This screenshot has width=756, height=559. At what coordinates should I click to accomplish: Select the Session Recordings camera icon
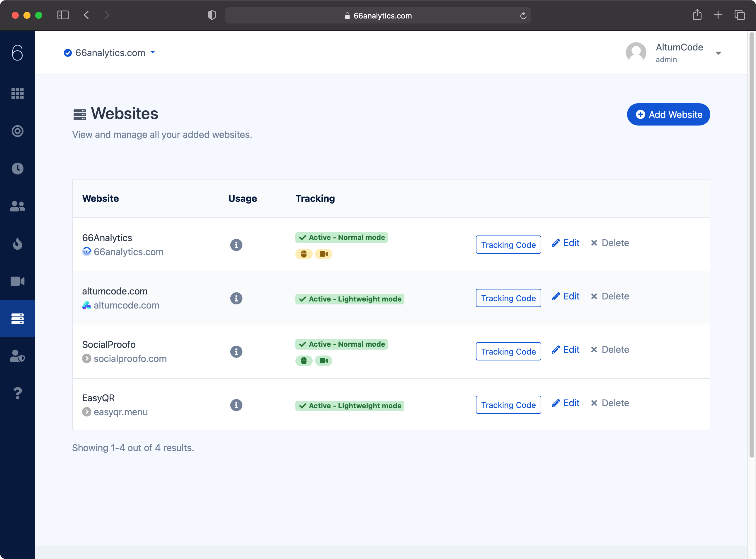(x=17, y=281)
